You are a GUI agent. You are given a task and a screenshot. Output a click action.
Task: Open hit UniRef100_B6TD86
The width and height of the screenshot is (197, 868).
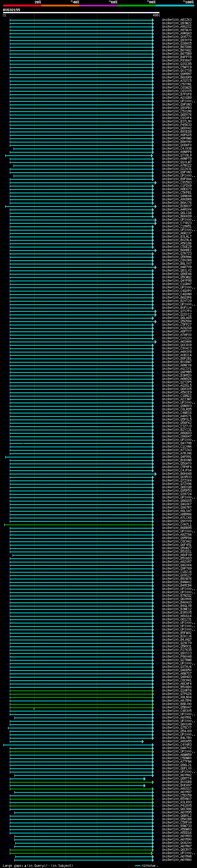pos(177,47)
